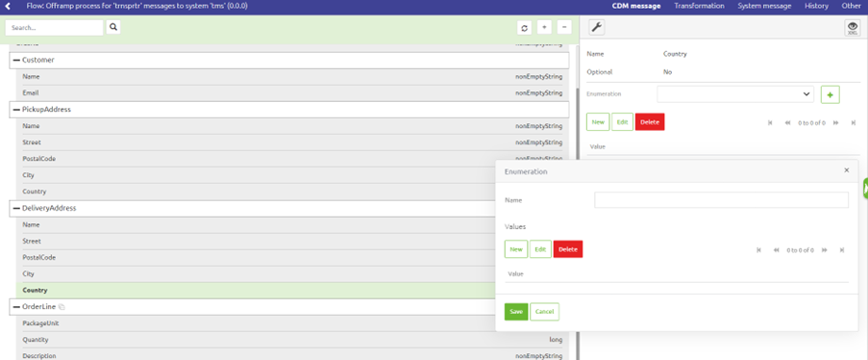Viewport: 868px width, 360px height.
Task: Select City under DeliveryAddress
Action: (x=292, y=274)
